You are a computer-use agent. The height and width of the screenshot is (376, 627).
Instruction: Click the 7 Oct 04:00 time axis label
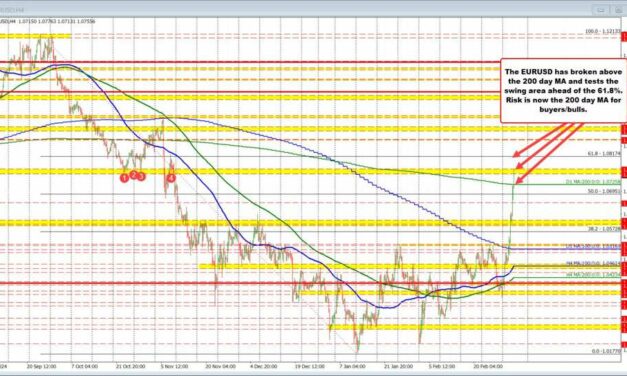click(x=85, y=366)
